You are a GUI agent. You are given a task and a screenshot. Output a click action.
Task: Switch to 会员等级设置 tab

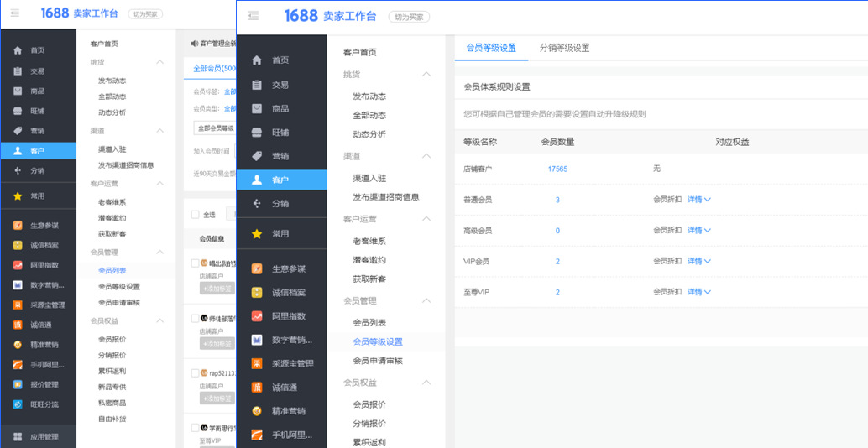click(x=491, y=48)
